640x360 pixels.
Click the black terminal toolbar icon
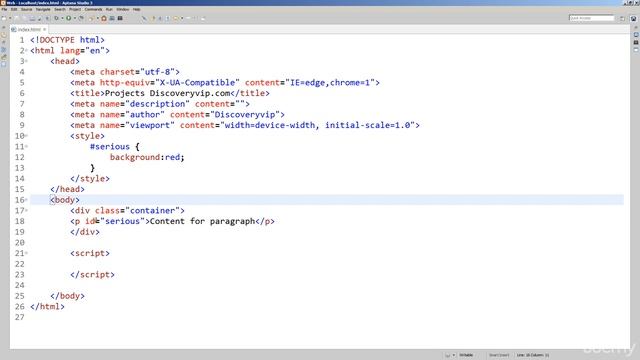[120, 18]
